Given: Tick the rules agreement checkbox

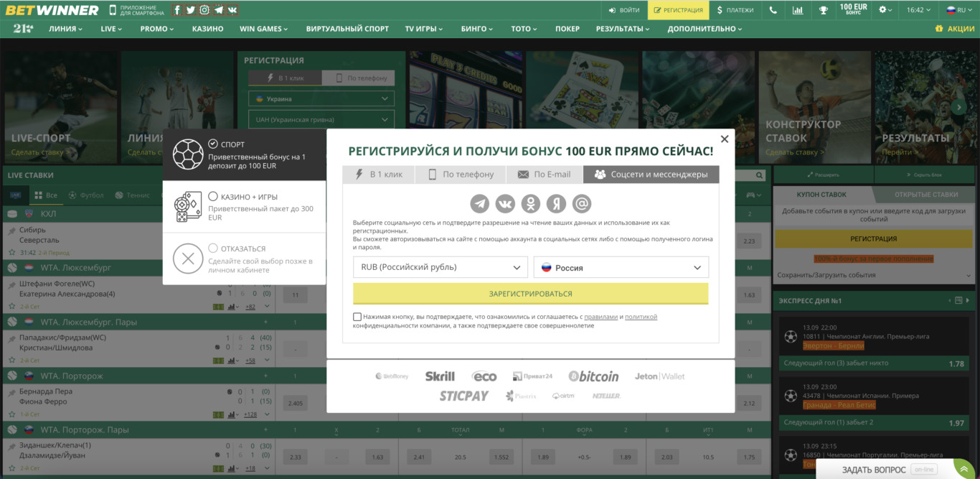Looking at the screenshot, I should 357,317.
